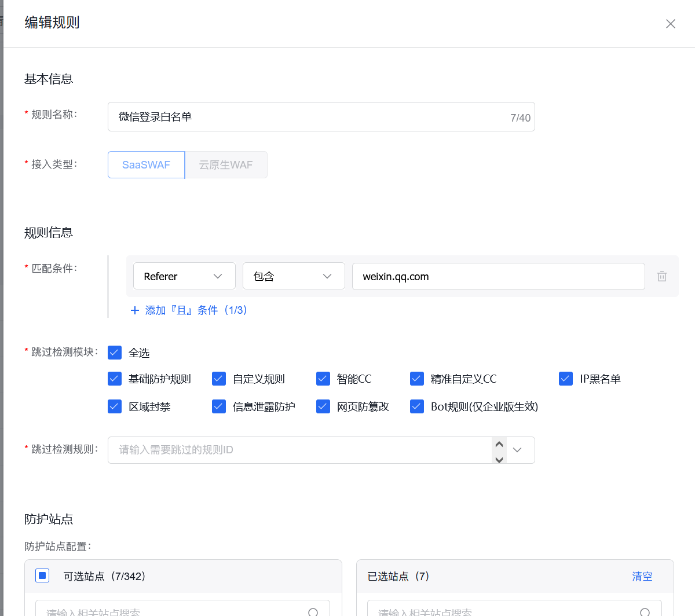This screenshot has height=616, width=695.
Task: Click the search magnifier in 可选站点 panel
Action: click(313, 612)
